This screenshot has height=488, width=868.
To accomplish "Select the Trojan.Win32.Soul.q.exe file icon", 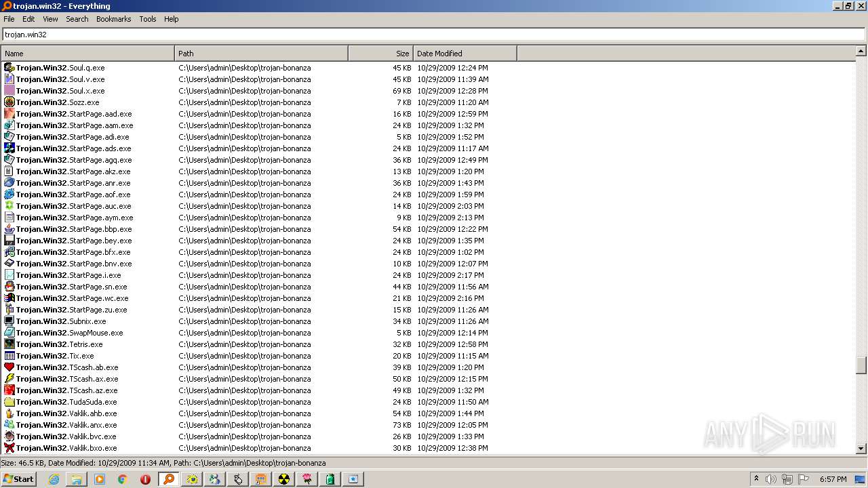I will coord(9,68).
